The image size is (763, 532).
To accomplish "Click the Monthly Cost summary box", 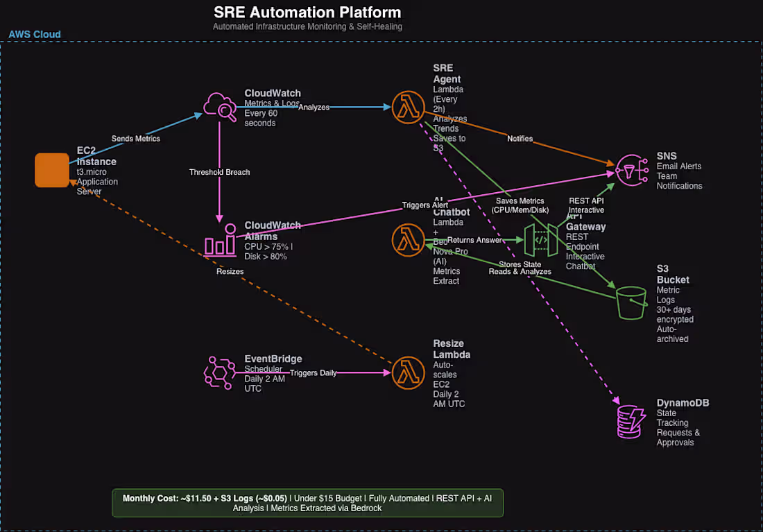I will (307, 503).
